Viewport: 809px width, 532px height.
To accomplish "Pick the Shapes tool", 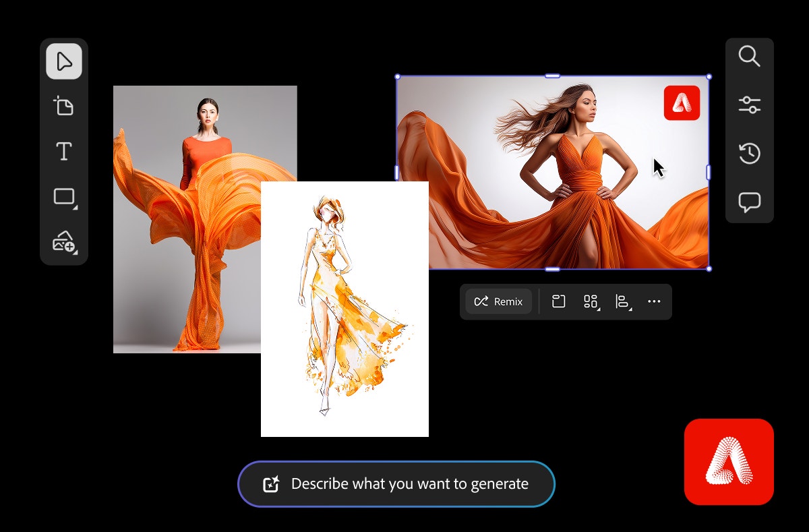I will [63, 196].
